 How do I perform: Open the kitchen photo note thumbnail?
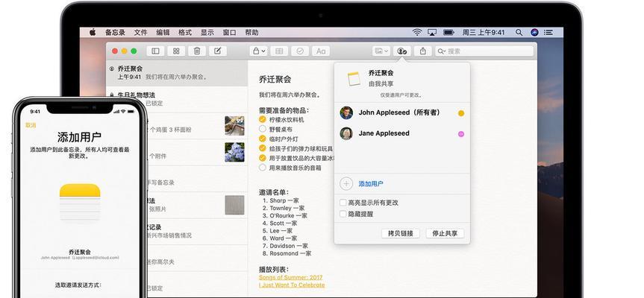(x=234, y=125)
